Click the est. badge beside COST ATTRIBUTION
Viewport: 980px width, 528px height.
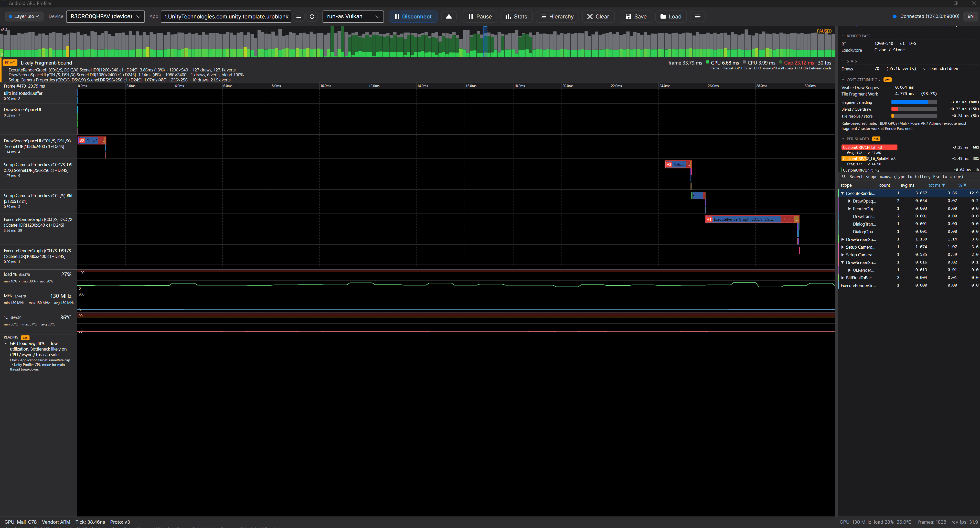pyautogui.click(x=888, y=80)
